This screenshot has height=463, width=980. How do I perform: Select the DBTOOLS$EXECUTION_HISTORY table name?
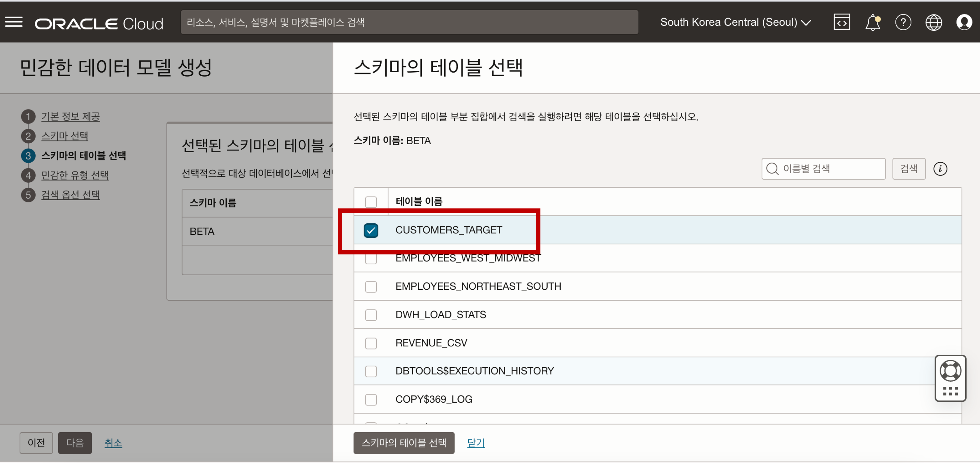point(474,371)
